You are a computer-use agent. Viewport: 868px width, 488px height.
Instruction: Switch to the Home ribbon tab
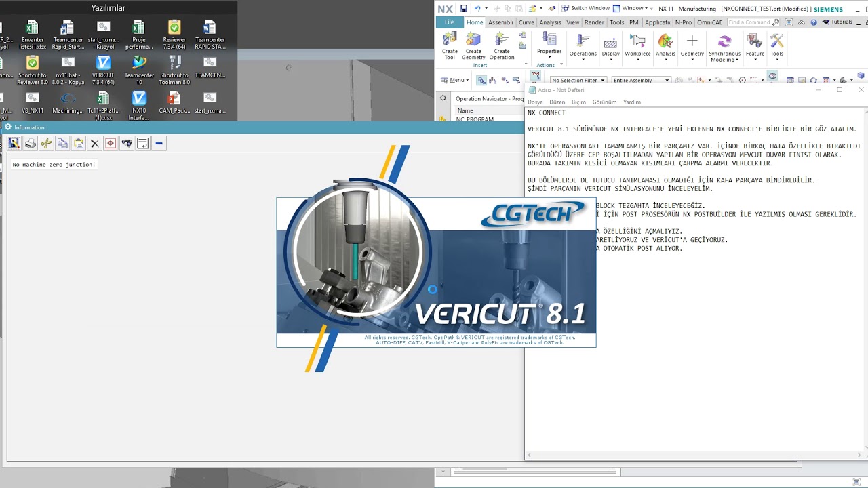point(475,22)
